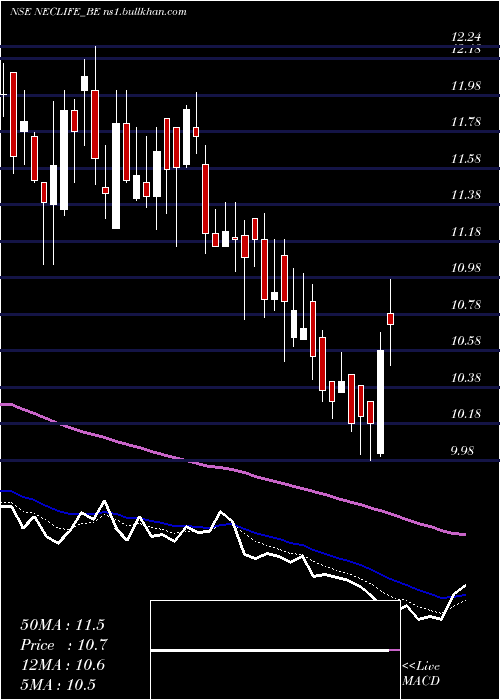Click the 11.78 price axis label
500x700 pixels.
pyautogui.click(x=466, y=122)
